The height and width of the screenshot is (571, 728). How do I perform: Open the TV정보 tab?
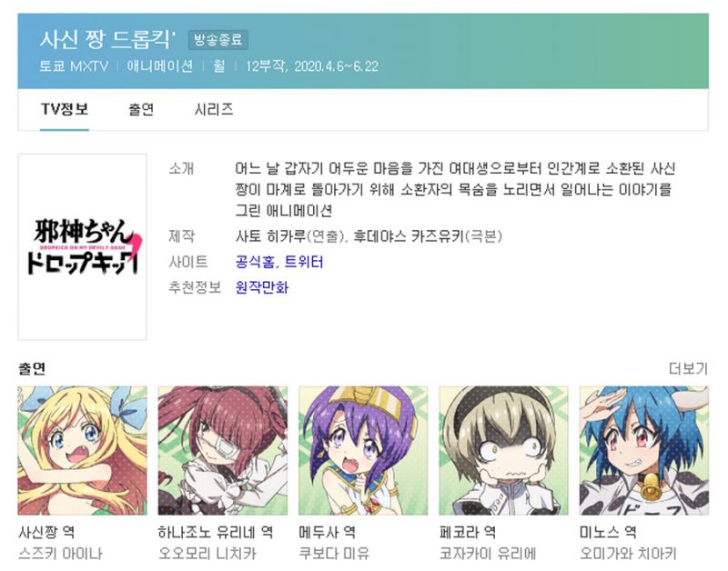(65, 109)
